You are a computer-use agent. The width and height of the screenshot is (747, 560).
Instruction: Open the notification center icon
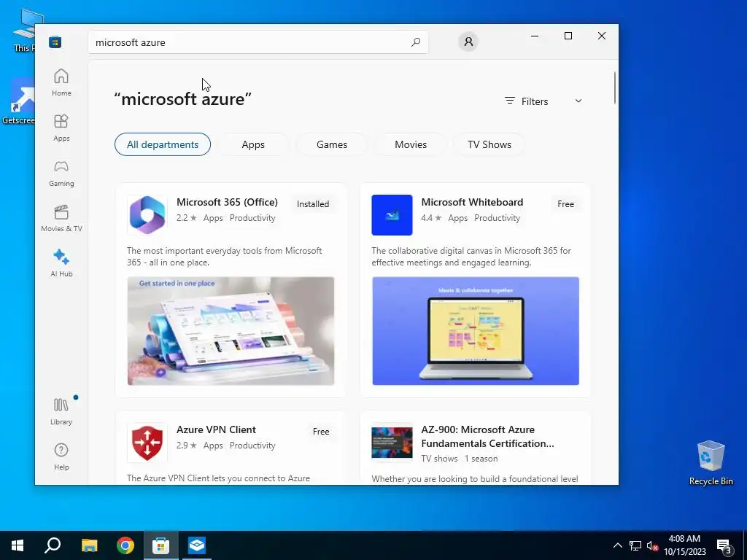tap(724, 547)
